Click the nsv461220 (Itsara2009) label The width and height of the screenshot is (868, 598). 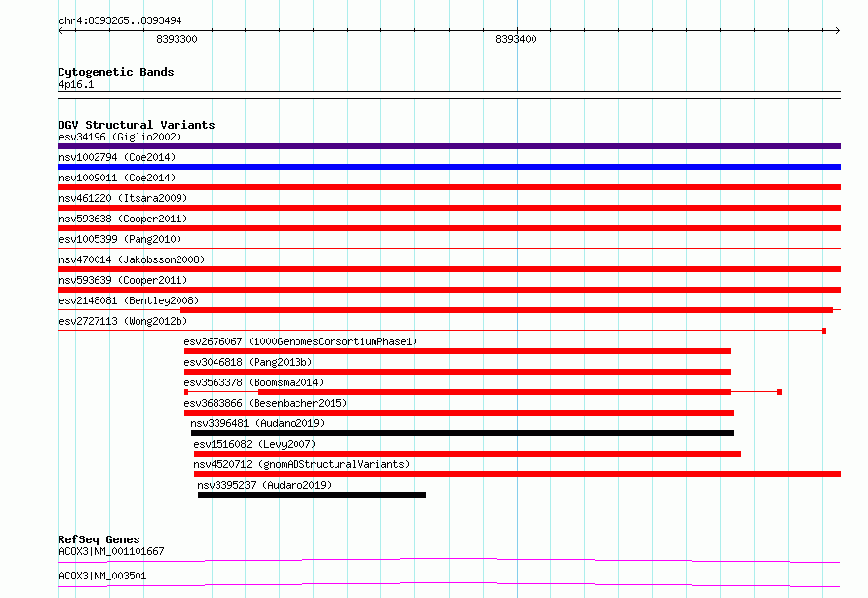click(123, 198)
